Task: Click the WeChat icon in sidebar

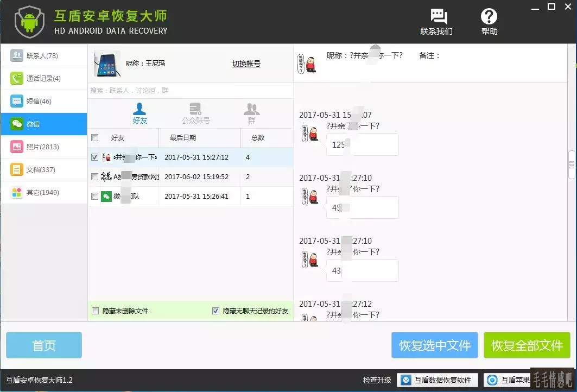Action: pyautogui.click(x=17, y=124)
